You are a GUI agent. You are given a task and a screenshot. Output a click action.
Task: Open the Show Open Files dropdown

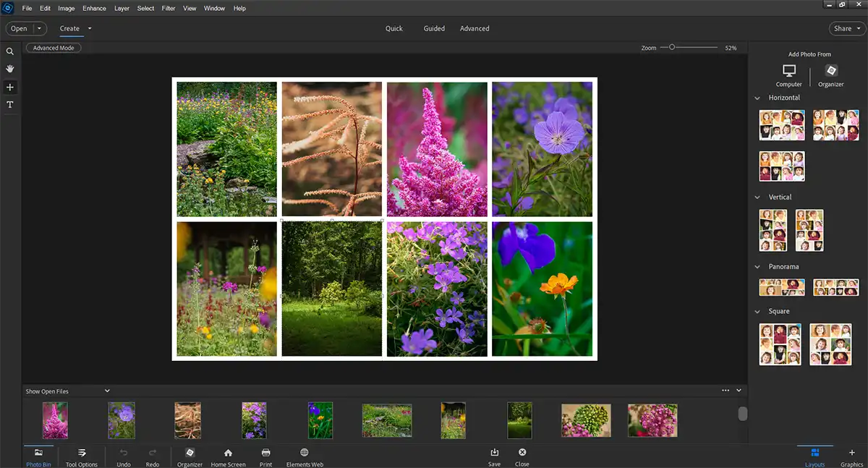(x=106, y=391)
